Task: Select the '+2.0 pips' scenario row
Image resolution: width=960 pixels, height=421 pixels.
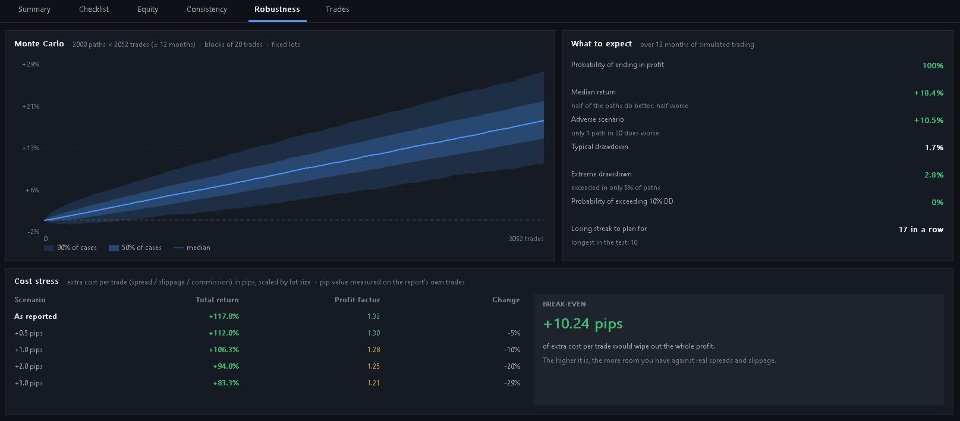Action: pos(267,366)
